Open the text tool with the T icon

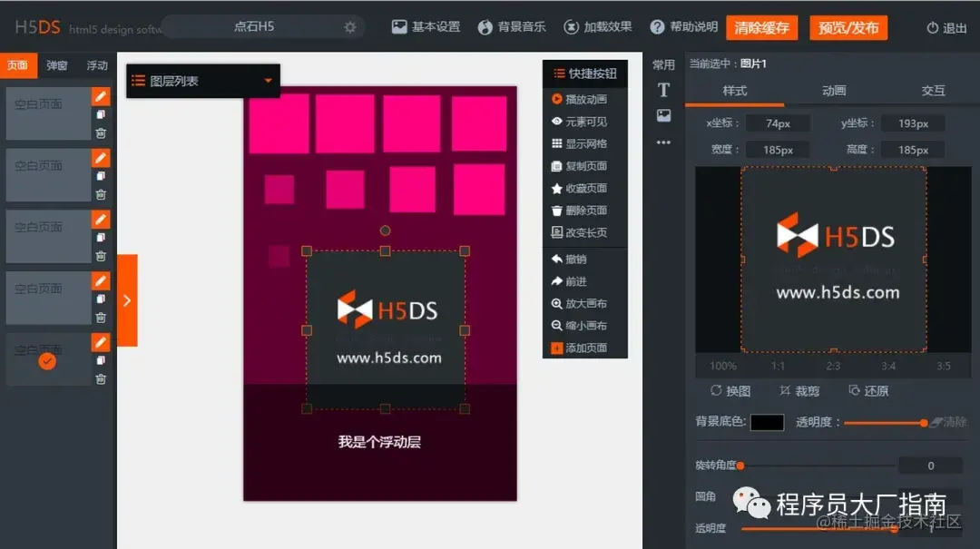pos(663,90)
